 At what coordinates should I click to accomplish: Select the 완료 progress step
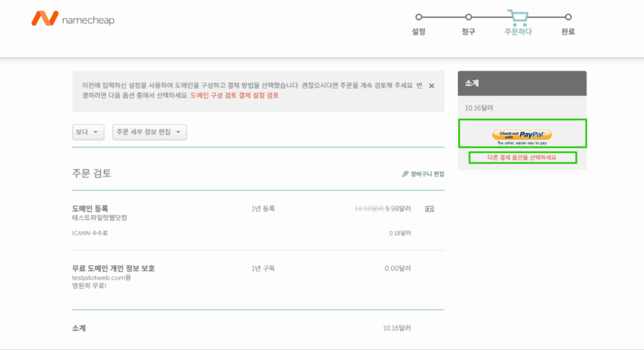568,24
